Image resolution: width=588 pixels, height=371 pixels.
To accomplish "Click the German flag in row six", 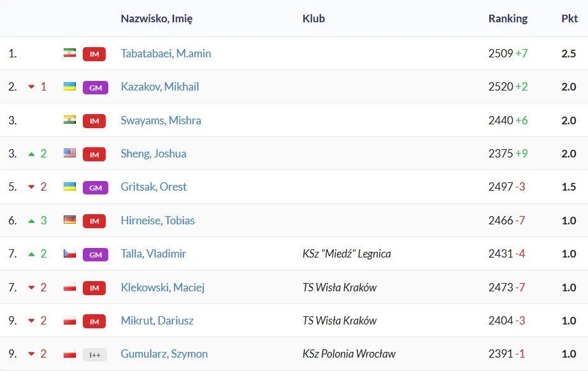I will (x=69, y=220).
